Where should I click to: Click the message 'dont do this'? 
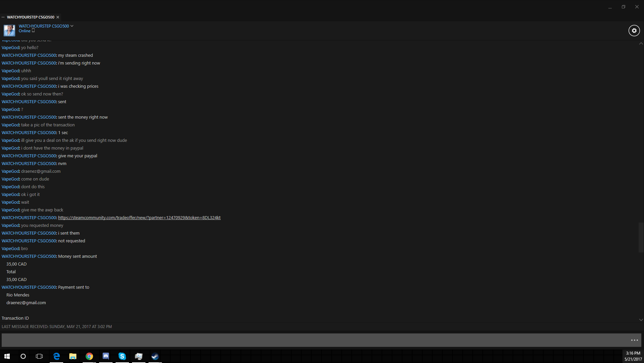(33, 187)
